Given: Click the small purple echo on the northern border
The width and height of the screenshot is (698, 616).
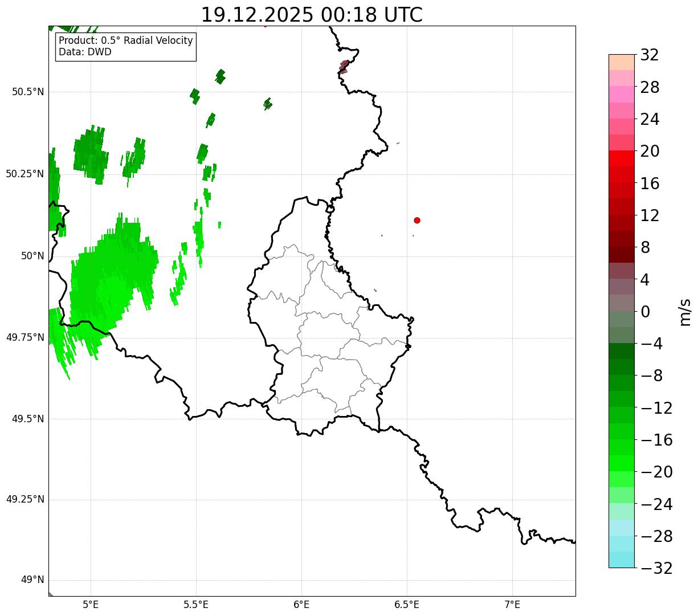Looking at the screenshot, I should (344, 67).
